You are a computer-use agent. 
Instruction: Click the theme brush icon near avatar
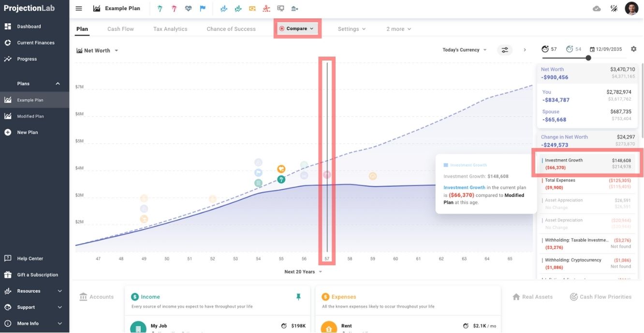point(614,8)
